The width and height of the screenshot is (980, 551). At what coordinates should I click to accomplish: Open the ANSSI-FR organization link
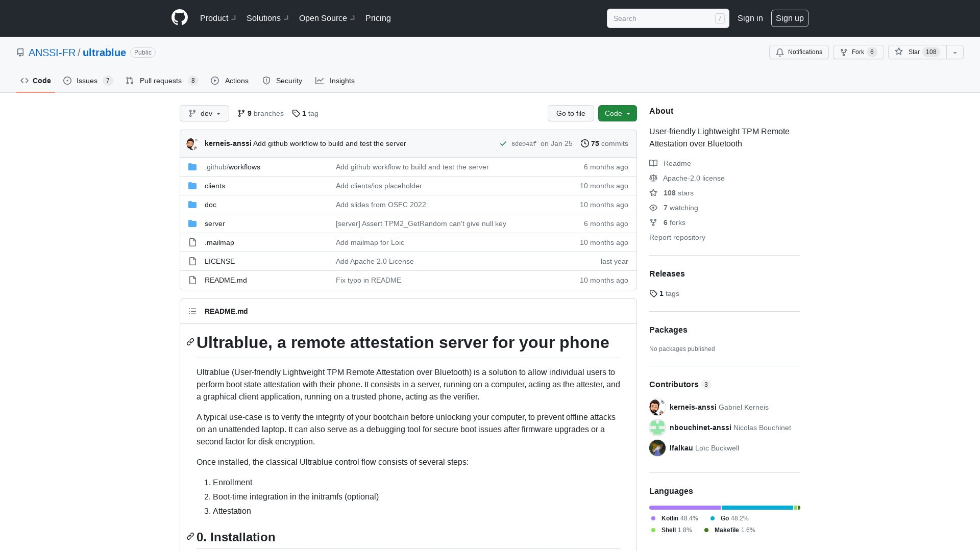(x=52, y=53)
